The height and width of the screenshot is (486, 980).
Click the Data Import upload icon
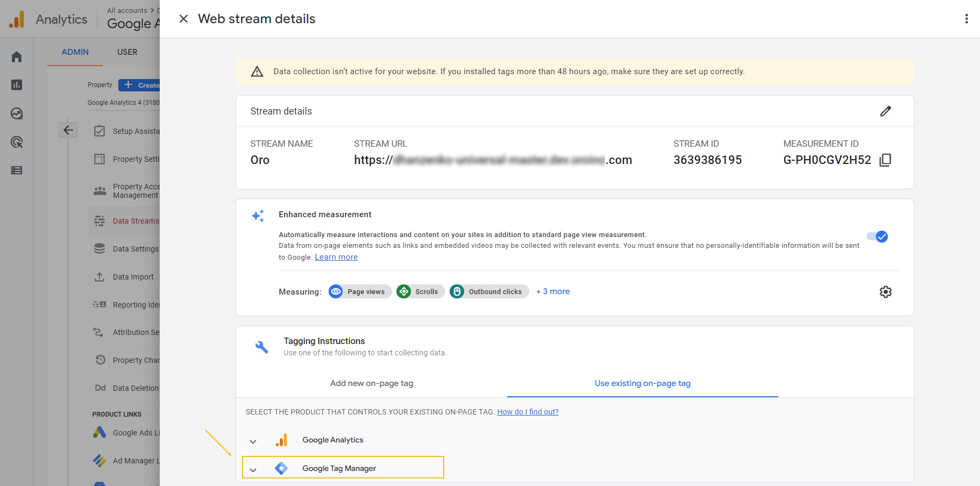(100, 277)
